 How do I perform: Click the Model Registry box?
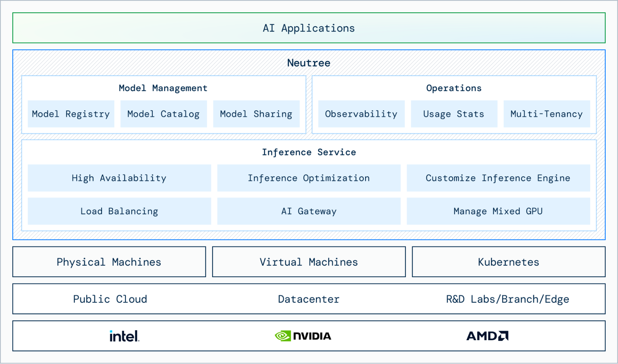(71, 114)
